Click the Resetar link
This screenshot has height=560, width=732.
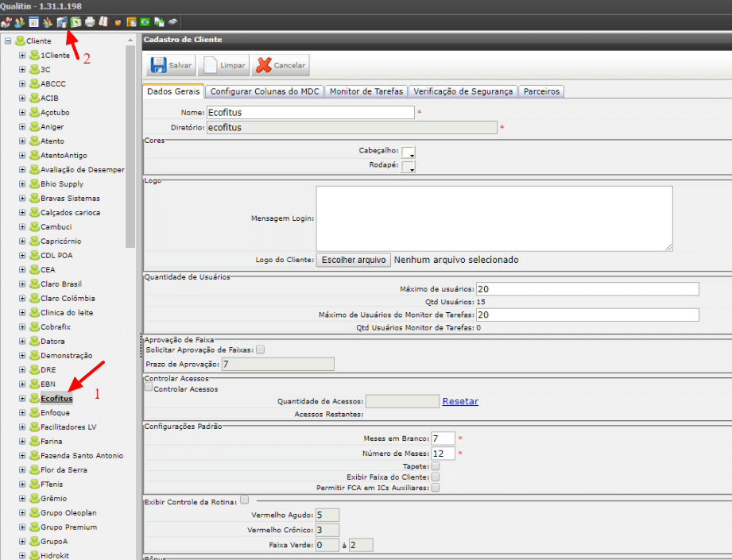(x=460, y=401)
